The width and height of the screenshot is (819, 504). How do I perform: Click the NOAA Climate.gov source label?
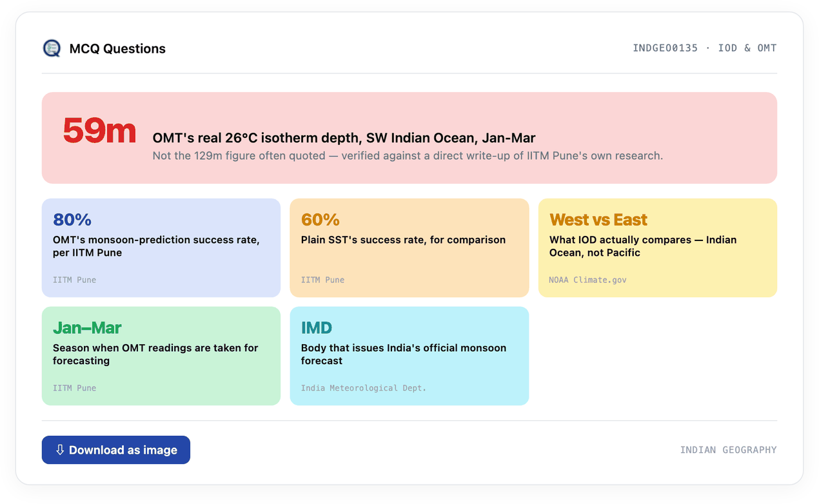pos(587,280)
